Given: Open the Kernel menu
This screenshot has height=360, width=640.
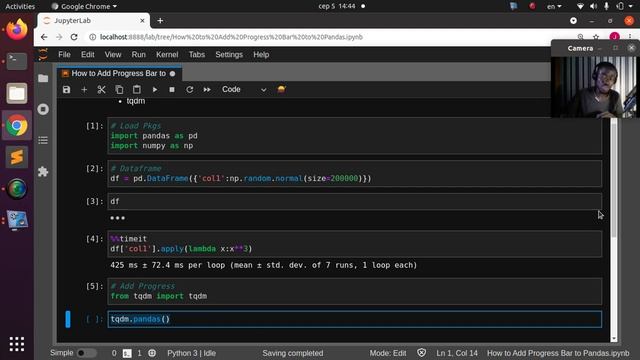Looking at the screenshot, I should click(x=167, y=55).
